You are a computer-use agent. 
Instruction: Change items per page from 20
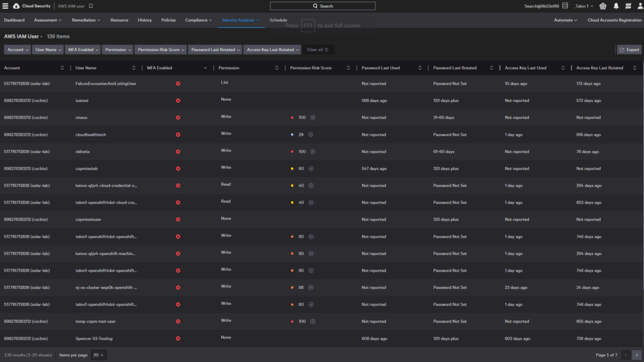click(98, 355)
